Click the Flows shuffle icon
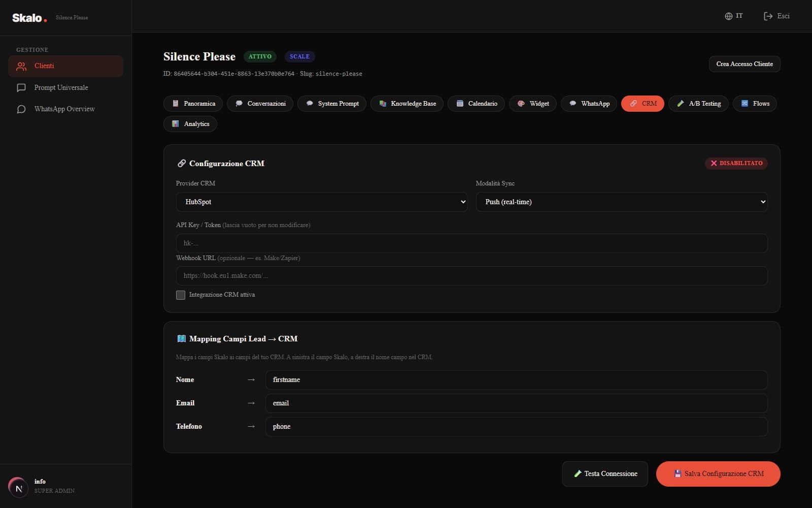 745,104
